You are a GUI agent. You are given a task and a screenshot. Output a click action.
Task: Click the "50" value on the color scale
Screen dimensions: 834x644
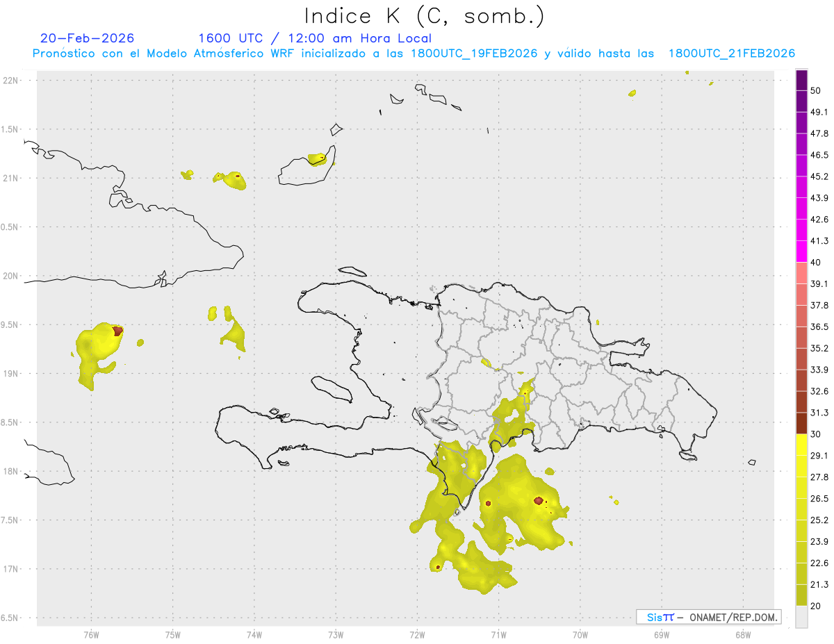(815, 91)
